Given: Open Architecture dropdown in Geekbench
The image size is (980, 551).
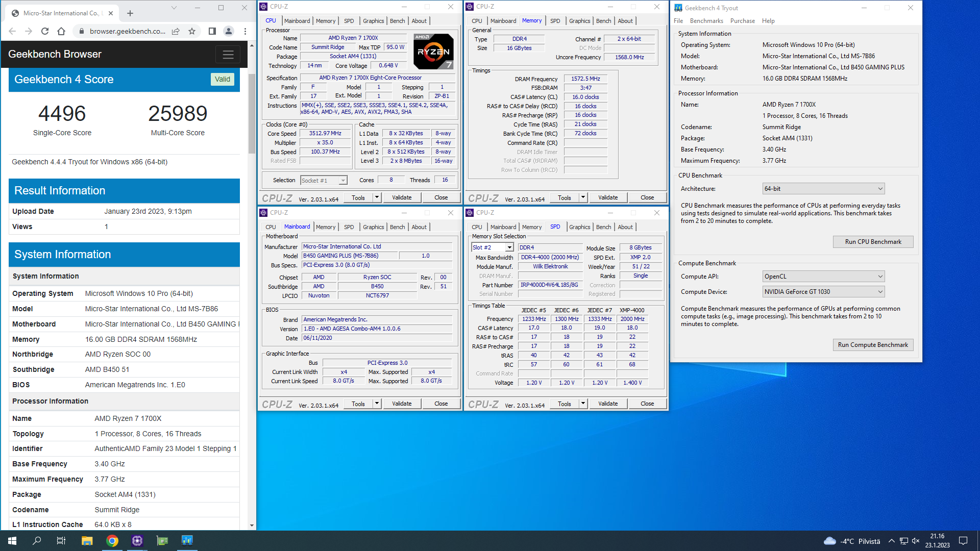Looking at the screenshot, I should pyautogui.click(x=823, y=189).
